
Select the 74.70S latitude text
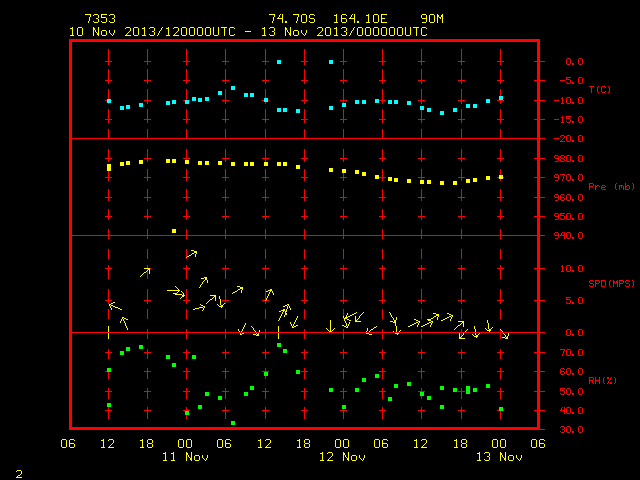point(292,19)
